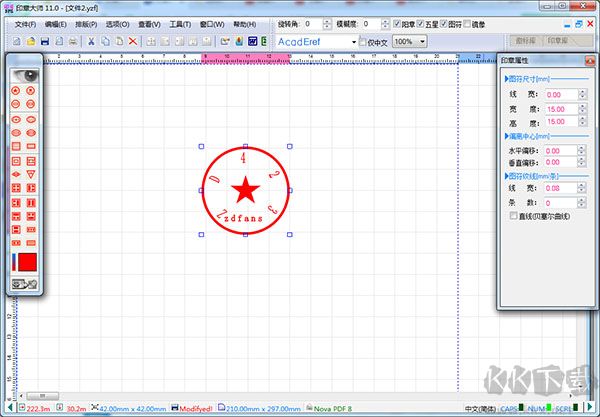This screenshot has height=417, width=600.
Task: Click the 印章库 button
Action: coord(565,41)
